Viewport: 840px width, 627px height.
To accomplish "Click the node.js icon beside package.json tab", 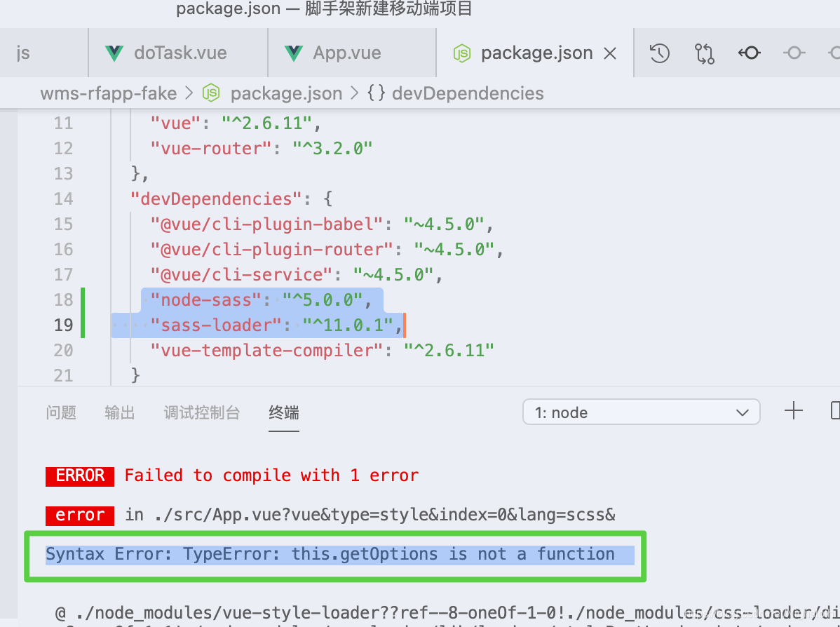I will 462,52.
